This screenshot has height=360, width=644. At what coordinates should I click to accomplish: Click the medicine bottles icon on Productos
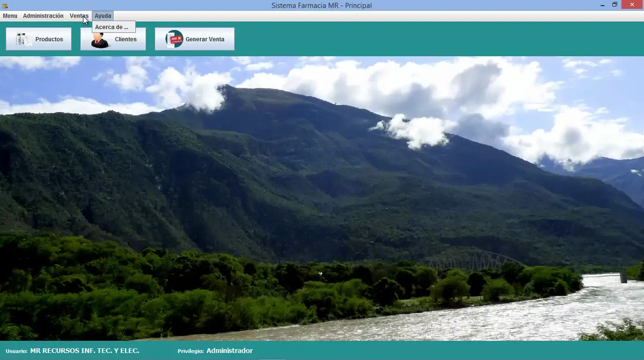22,39
